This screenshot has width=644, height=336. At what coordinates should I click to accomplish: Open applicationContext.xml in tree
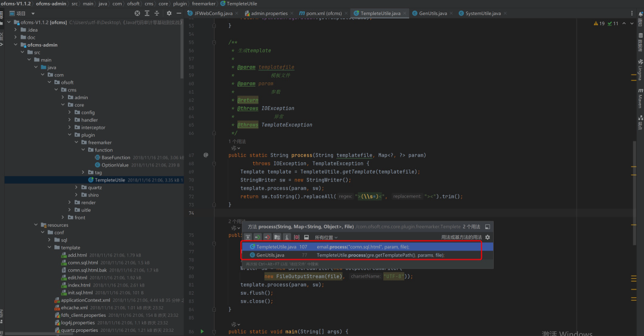click(x=85, y=300)
